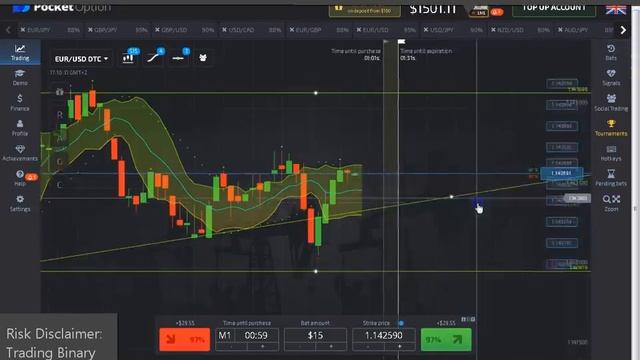This screenshot has width=640, height=360.
Task: Click the 00:59 purchase time field
Action: [256, 336]
